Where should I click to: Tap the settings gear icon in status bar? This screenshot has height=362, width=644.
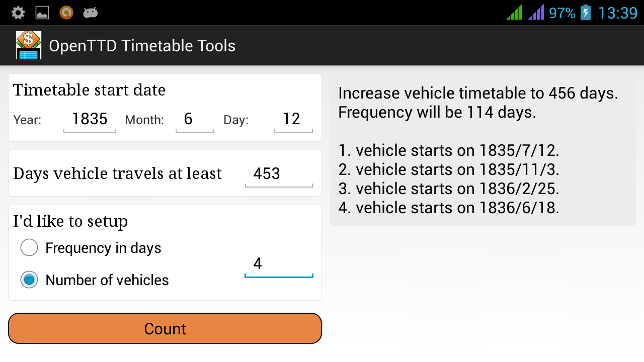pos(18,13)
